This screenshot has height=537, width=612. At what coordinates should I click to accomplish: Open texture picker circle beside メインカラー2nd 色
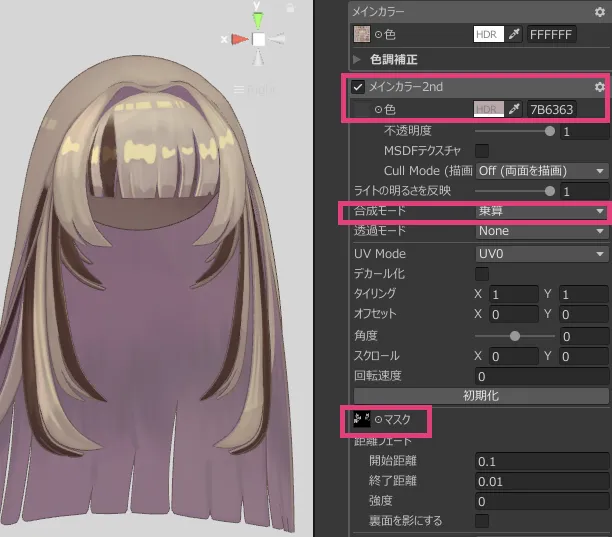(378, 109)
